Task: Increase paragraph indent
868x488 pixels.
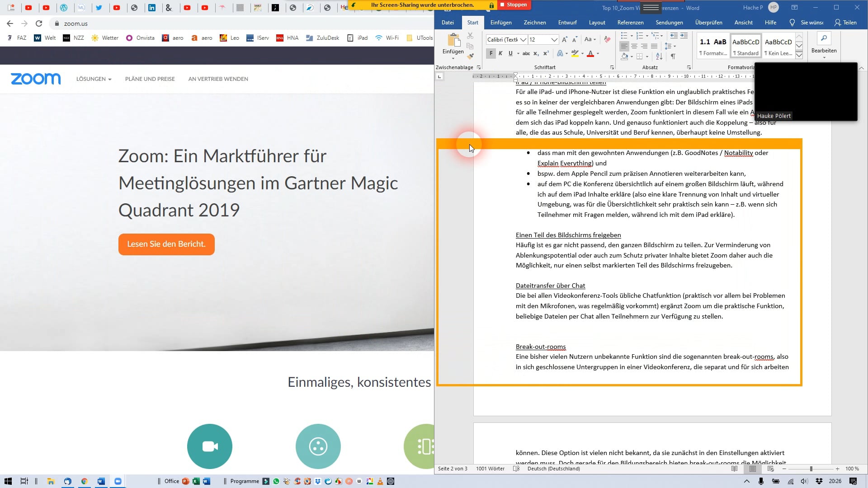Action: tap(684, 35)
